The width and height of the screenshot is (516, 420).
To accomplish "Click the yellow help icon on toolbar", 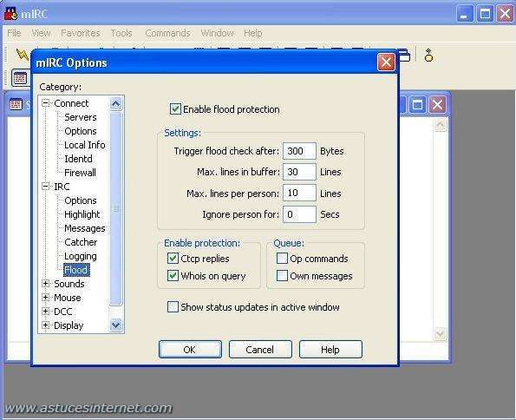I will 428,56.
